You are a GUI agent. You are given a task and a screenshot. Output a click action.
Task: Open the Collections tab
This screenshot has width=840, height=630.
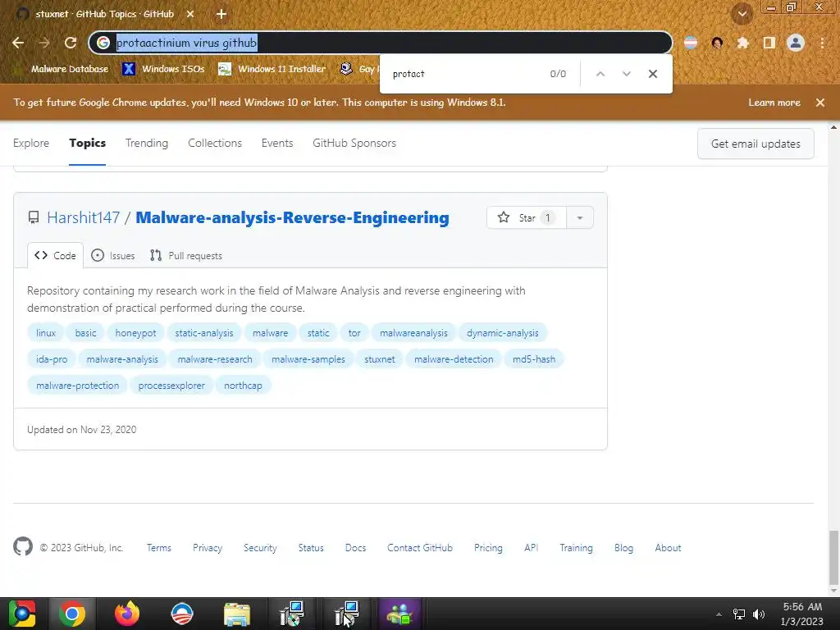pos(215,143)
